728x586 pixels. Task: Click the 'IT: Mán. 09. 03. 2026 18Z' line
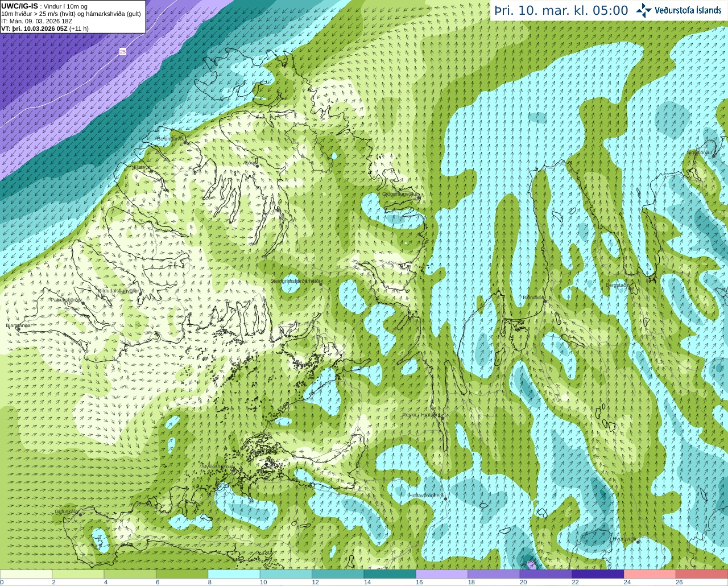(36, 21)
